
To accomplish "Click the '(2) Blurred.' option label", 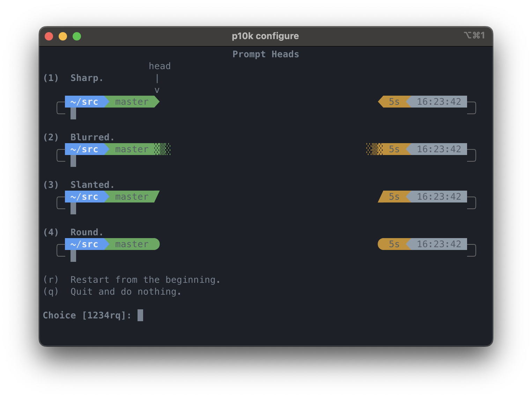I will point(79,137).
